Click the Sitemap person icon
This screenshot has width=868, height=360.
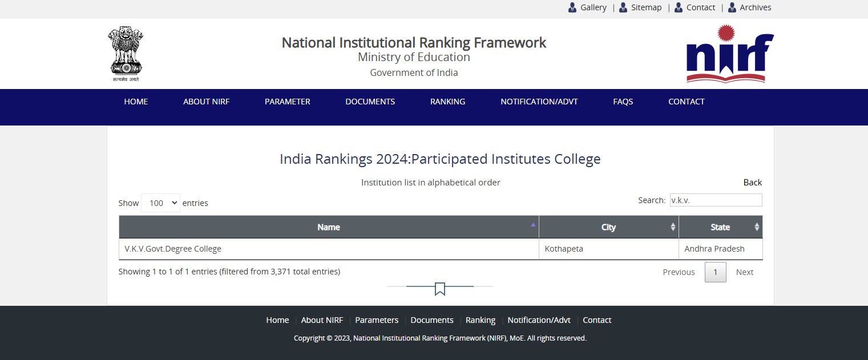(623, 7)
